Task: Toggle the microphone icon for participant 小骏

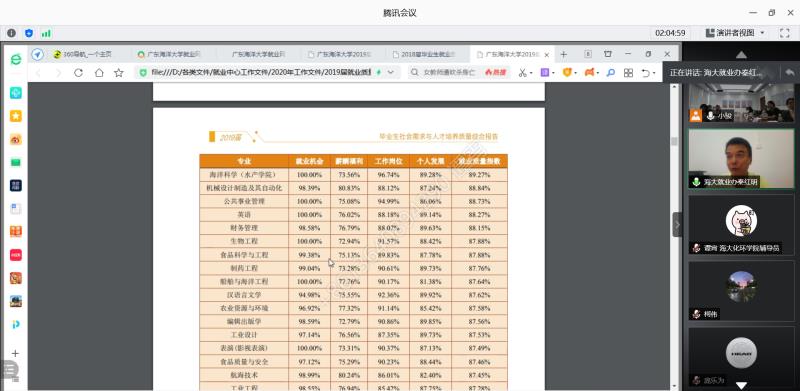Action: [710, 116]
